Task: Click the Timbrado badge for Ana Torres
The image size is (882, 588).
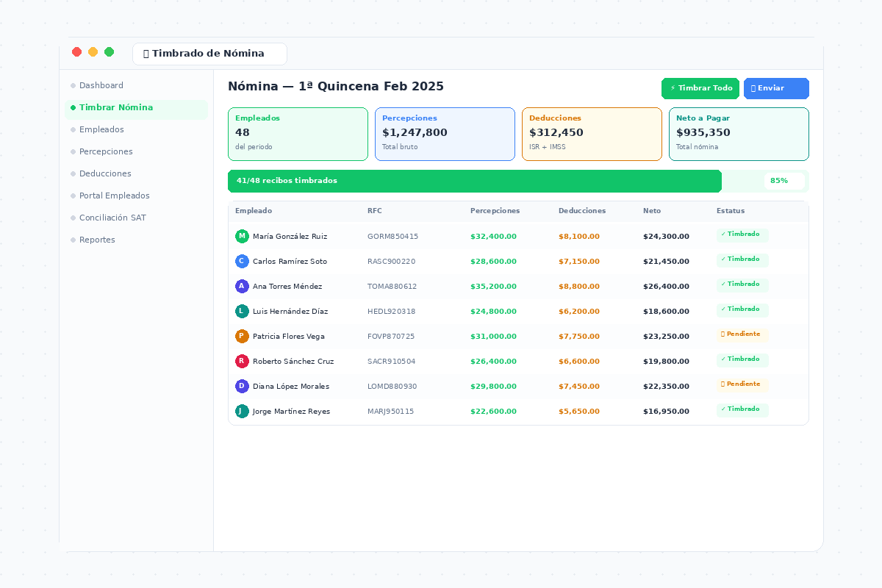Action: click(x=742, y=284)
